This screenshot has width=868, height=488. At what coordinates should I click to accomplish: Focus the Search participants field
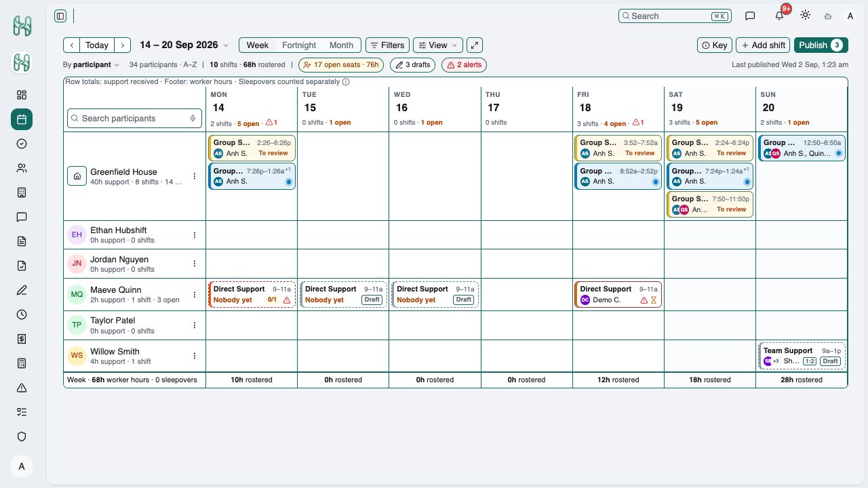click(134, 118)
